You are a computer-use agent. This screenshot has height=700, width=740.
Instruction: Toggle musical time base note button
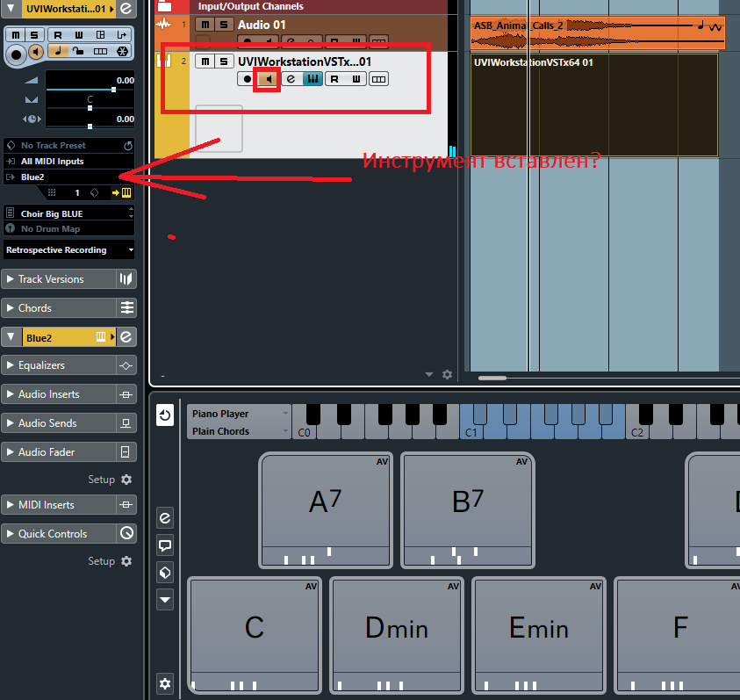point(58,51)
